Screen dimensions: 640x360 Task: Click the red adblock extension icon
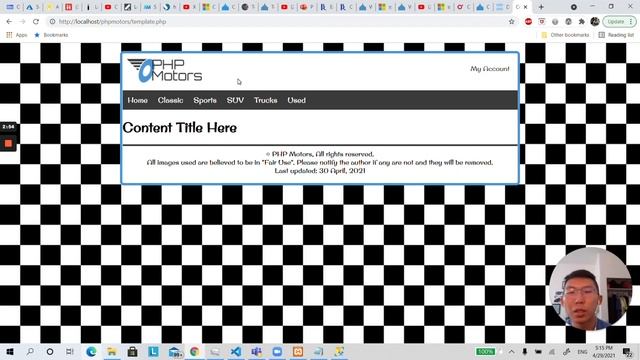(529, 22)
